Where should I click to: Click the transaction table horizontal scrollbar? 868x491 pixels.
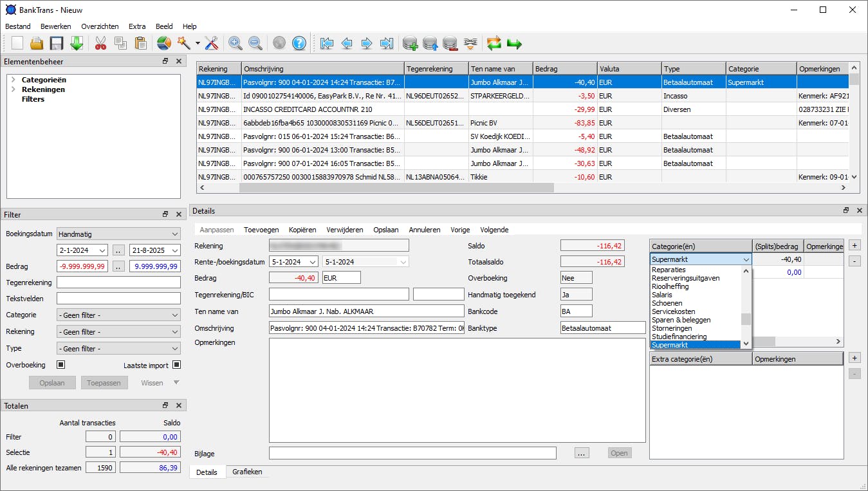396,188
